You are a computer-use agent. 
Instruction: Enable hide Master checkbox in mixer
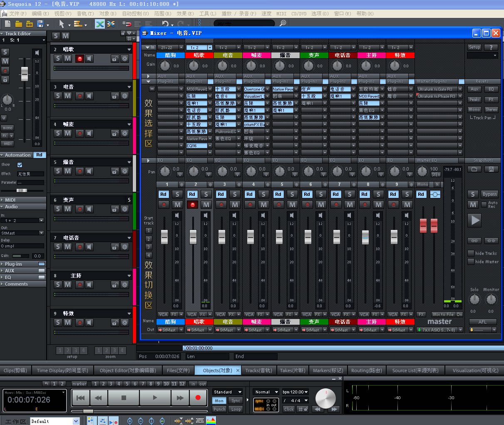pyautogui.click(x=471, y=262)
